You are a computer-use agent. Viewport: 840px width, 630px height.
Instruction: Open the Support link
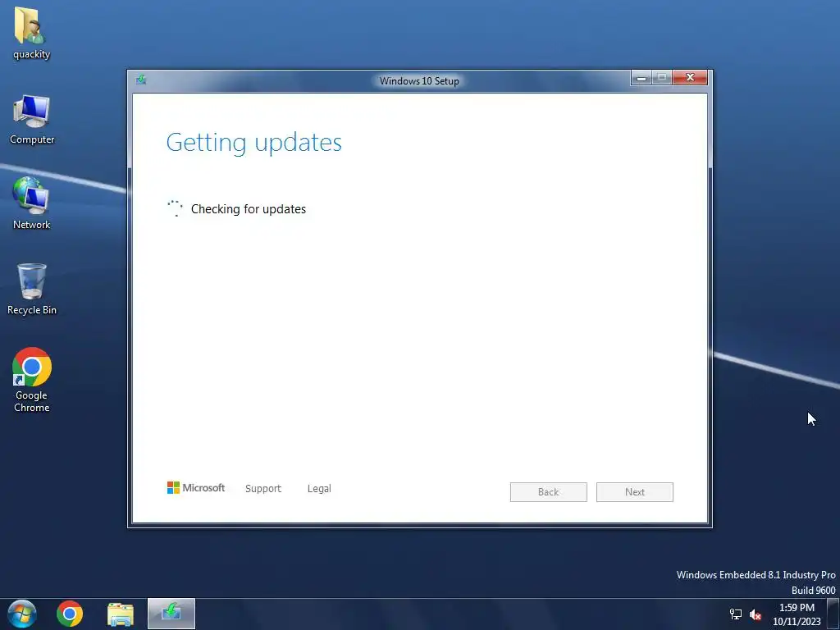(263, 489)
